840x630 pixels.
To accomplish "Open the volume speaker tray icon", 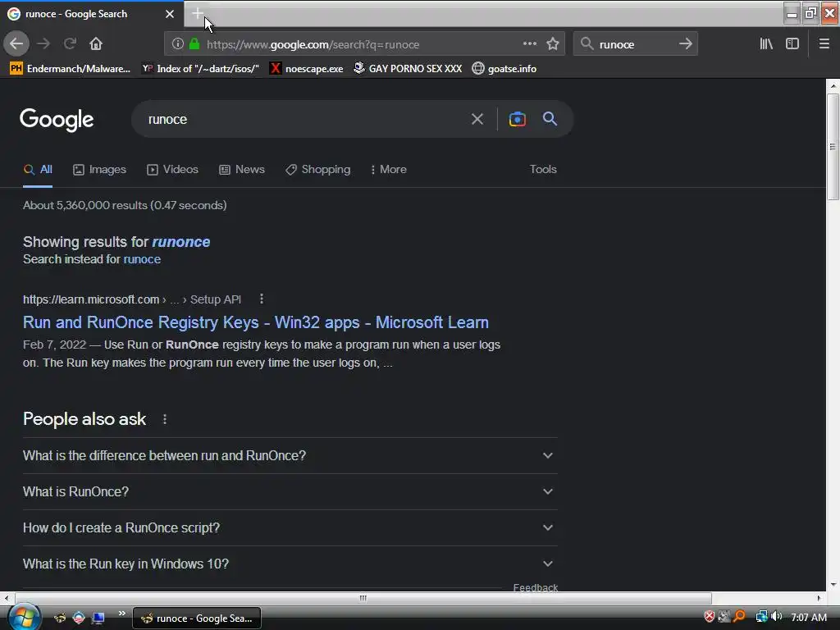I will point(776,617).
